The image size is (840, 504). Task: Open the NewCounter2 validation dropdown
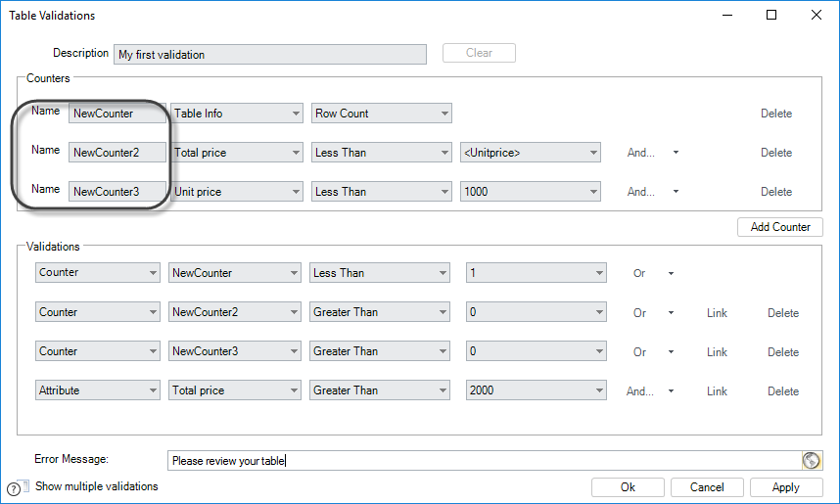click(x=235, y=312)
